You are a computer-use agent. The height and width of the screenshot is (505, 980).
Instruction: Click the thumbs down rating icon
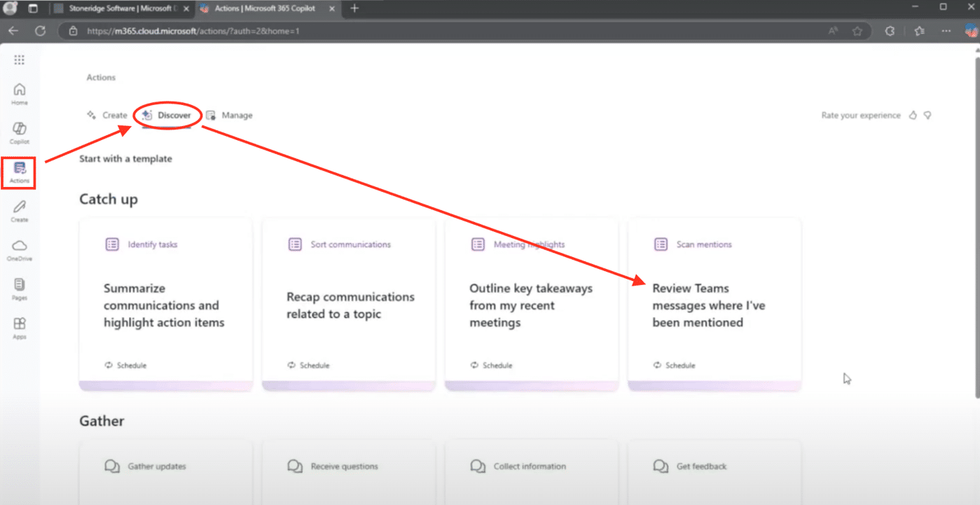tap(927, 116)
